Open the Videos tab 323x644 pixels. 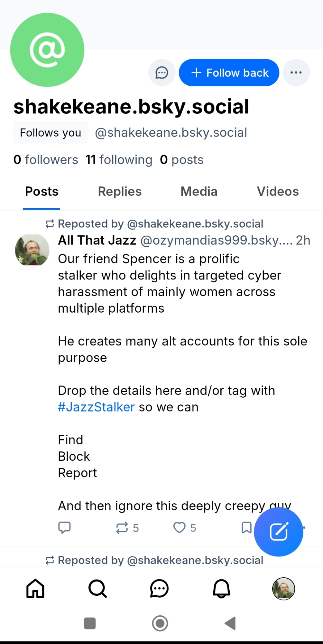pyautogui.click(x=278, y=192)
